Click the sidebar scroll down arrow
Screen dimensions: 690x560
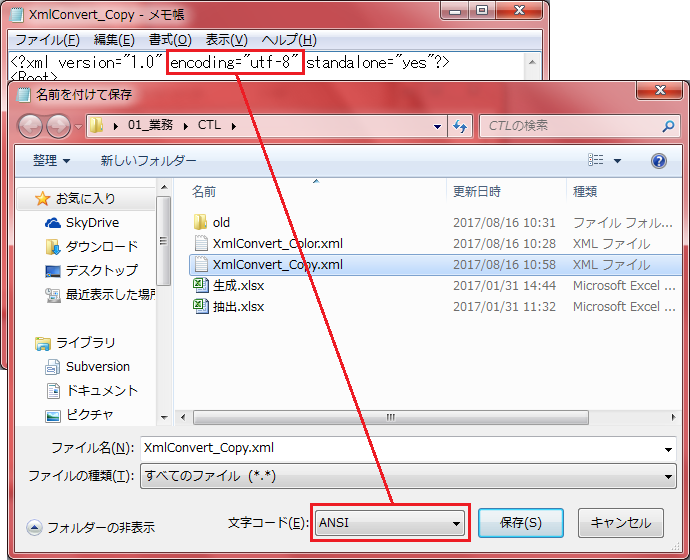click(164, 417)
